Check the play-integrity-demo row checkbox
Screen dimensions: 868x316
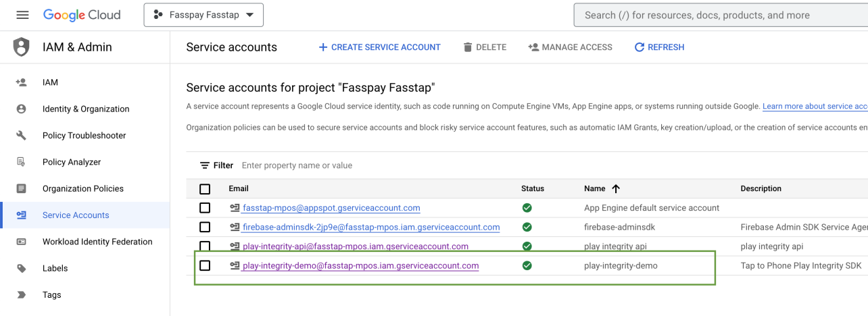click(205, 266)
